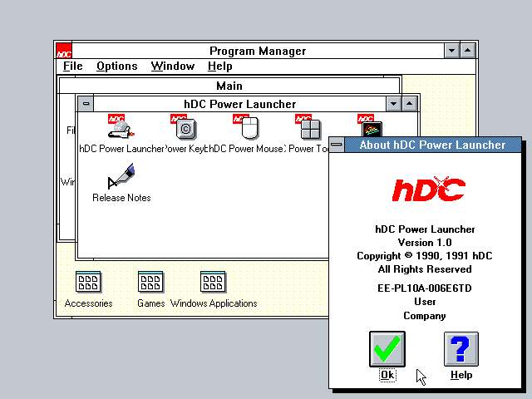Click the Main group window title bar
The width and height of the screenshot is (532, 399).
[229, 86]
